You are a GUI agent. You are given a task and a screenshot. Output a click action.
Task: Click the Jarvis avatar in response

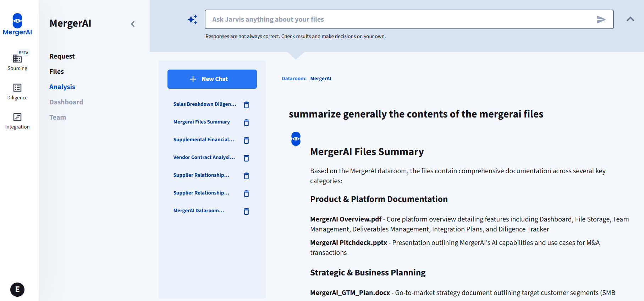296,139
